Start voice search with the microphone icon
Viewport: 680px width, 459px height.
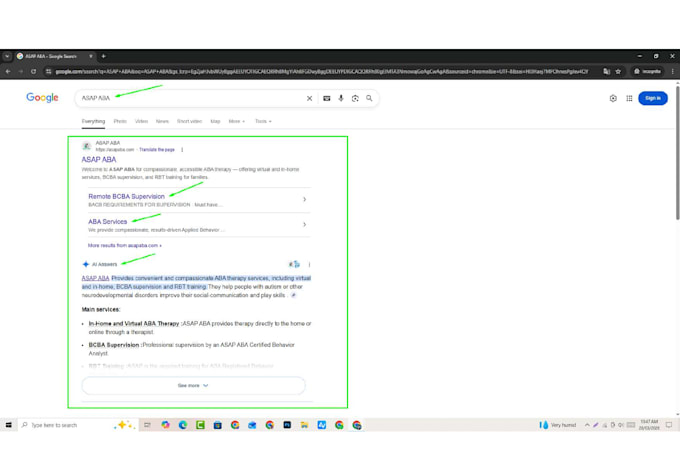(x=341, y=98)
